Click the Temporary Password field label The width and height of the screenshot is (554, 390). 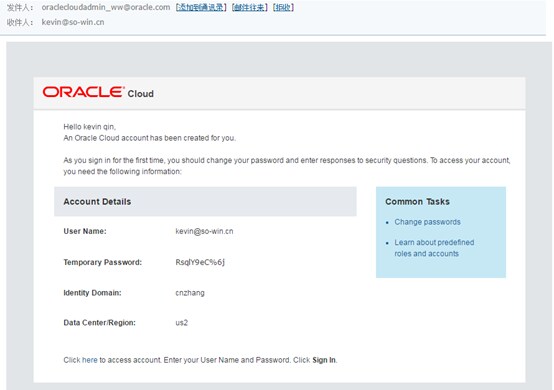click(102, 262)
